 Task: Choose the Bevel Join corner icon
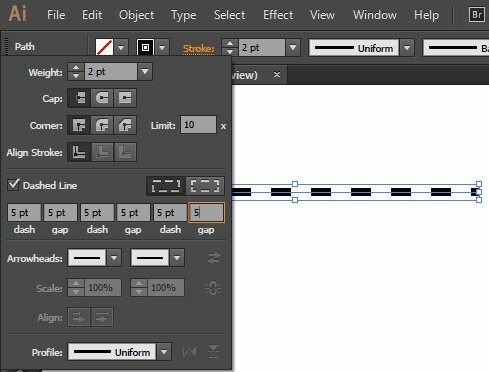pyautogui.click(x=125, y=125)
